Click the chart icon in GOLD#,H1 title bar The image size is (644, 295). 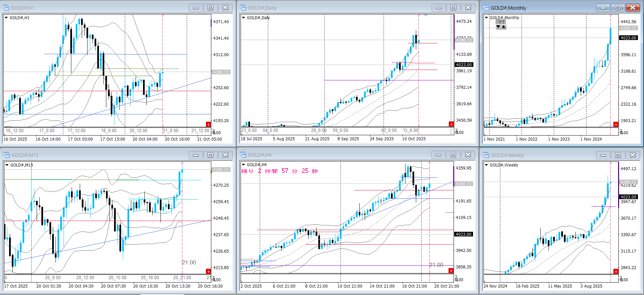point(6,8)
